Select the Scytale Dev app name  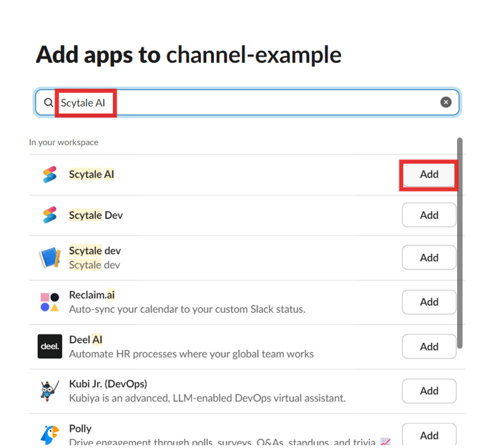click(x=96, y=215)
